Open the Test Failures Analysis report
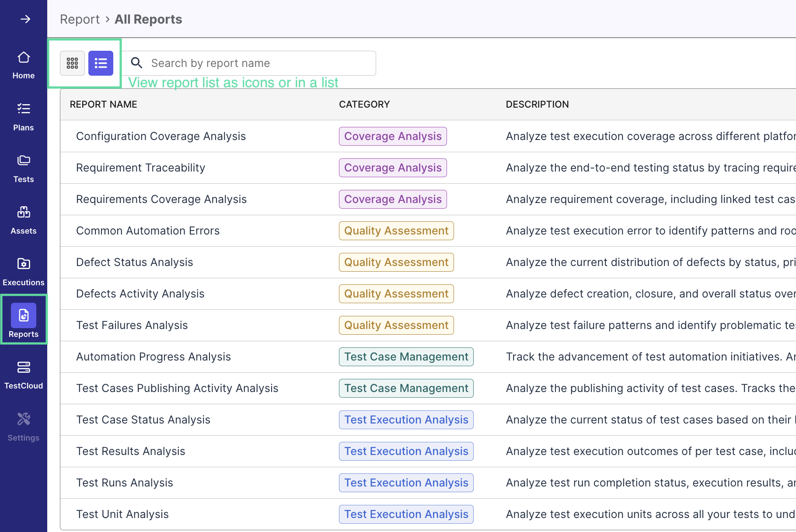 (x=132, y=325)
